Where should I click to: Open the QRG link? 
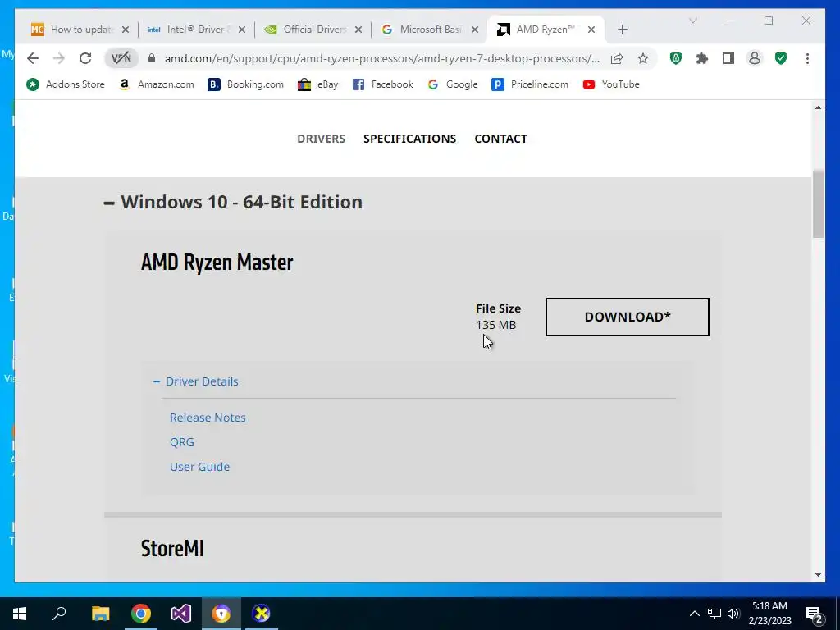(182, 442)
